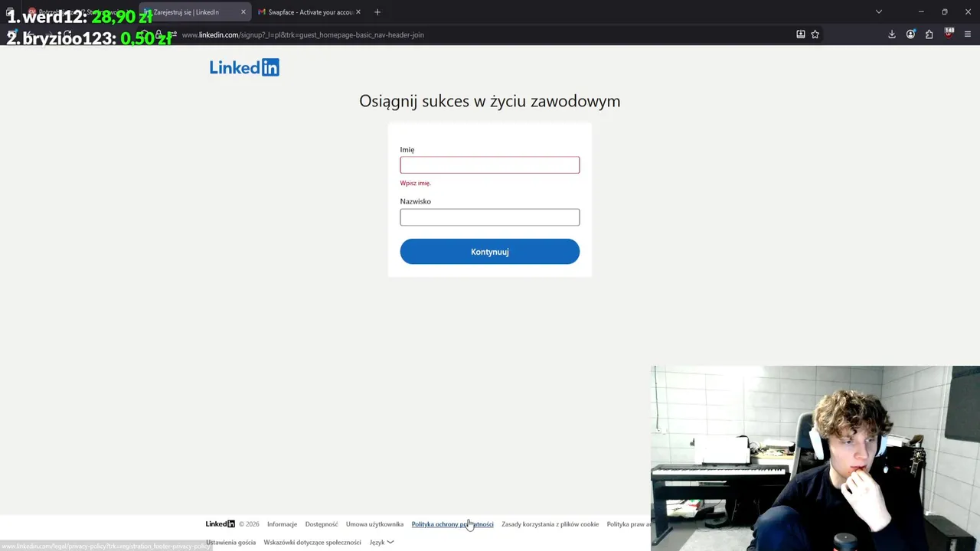Click the LinkedIn logo in the page header
The height and width of the screenshot is (551, 980).
[244, 68]
